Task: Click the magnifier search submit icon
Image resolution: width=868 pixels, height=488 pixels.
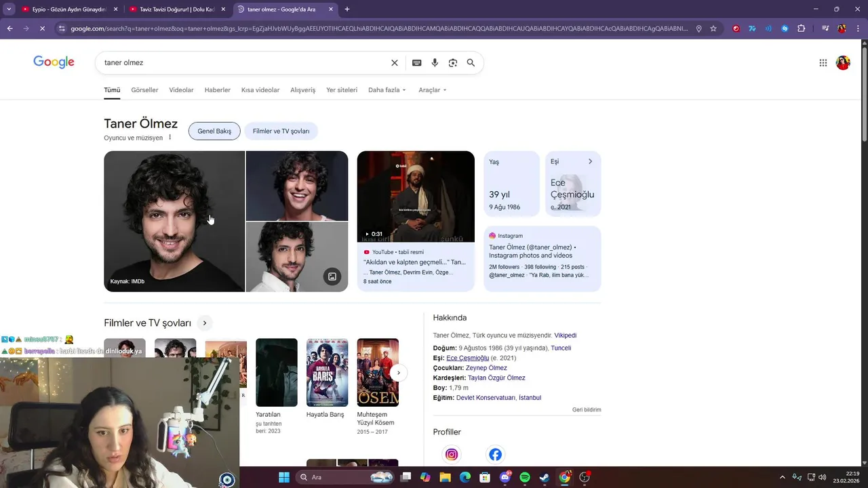Action: [x=471, y=62]
